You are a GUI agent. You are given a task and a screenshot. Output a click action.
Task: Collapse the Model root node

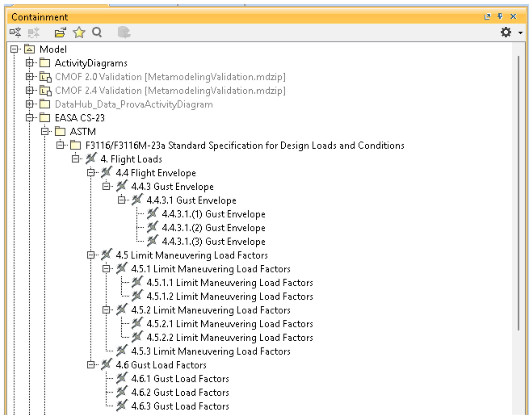pyautogui.click(x=14, y=49)
